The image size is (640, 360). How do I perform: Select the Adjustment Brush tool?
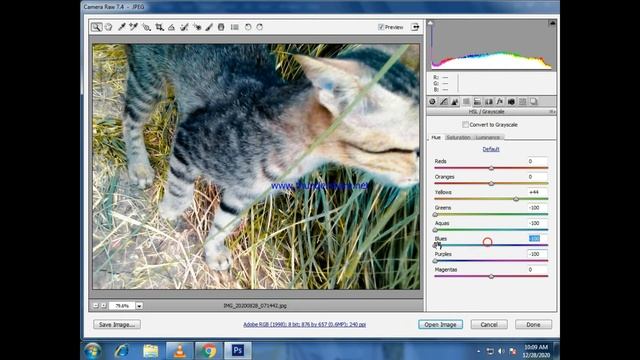(x=209, y=27)
